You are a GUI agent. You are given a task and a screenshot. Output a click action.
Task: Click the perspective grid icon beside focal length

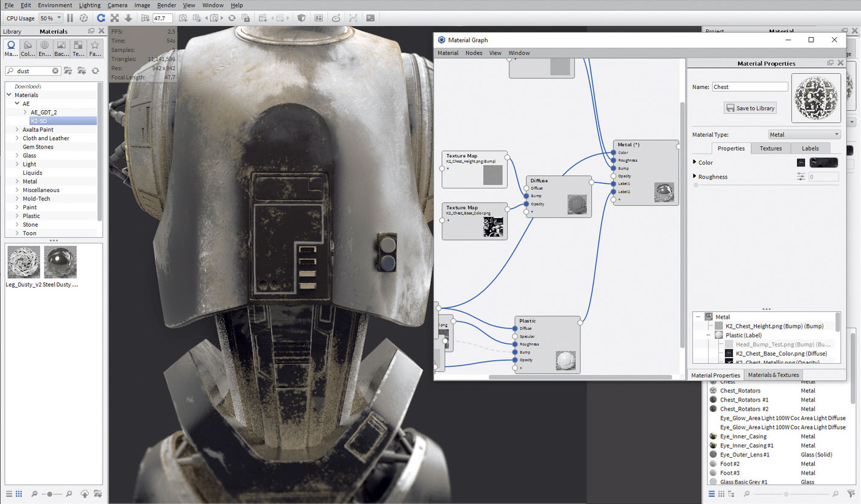pyautogui.click(x=146, y=18)
